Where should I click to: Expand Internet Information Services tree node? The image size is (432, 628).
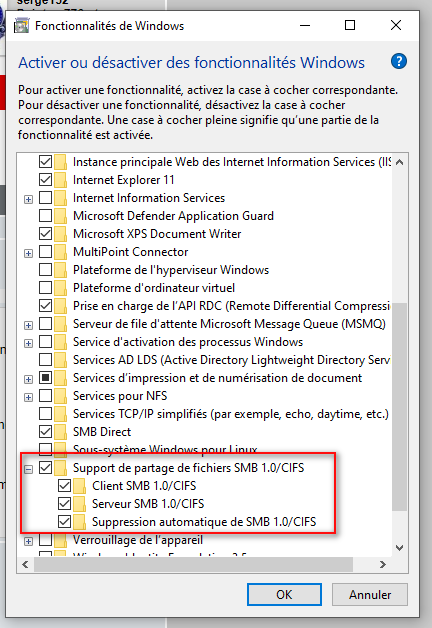(28, 199)
